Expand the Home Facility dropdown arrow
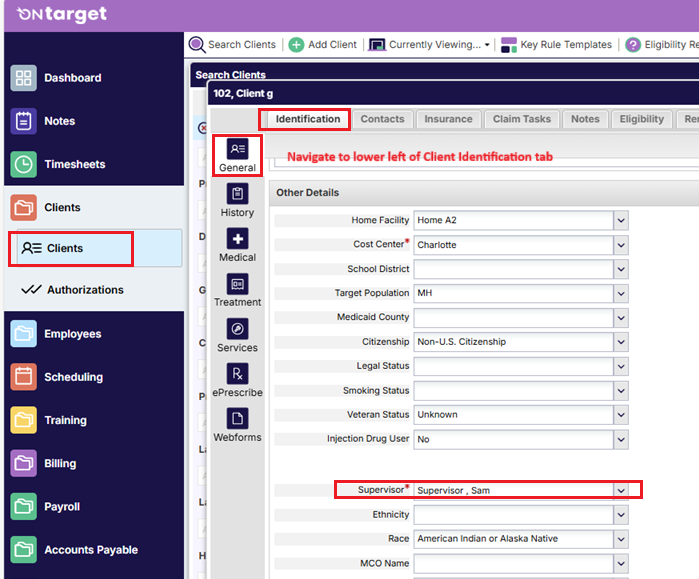Image resolution: width=699 pixels, height=579 pixels. coord(621,220)
